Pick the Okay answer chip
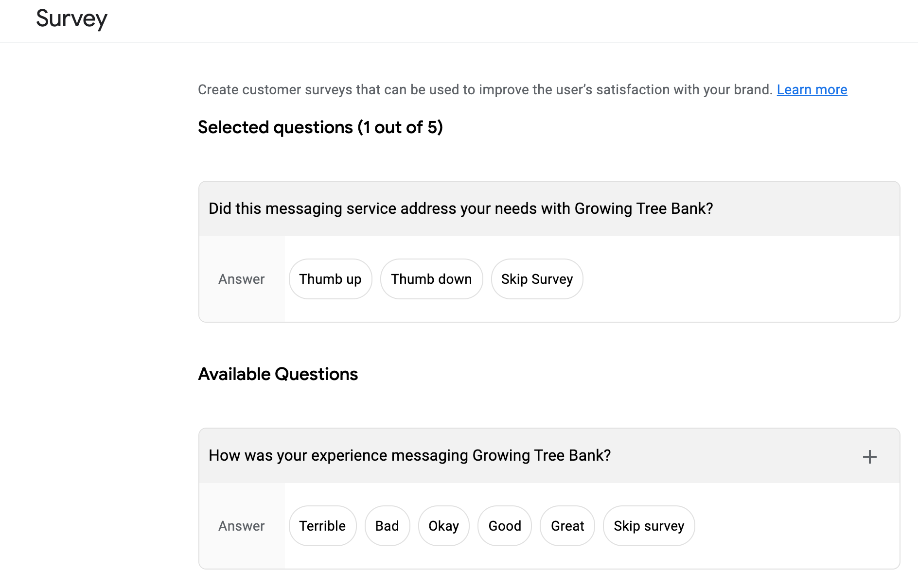The height and width of the screenshot is (588, 918). point(443,526)
